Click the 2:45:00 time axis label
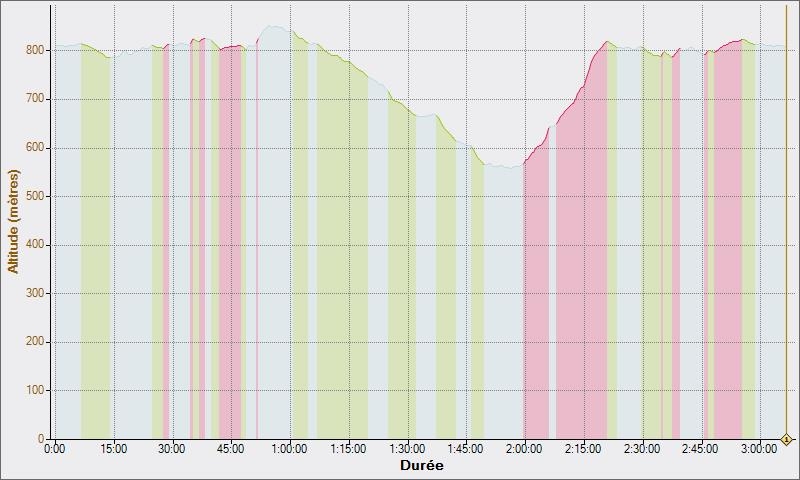Screen dimensions: 800x480 [700, 449]
